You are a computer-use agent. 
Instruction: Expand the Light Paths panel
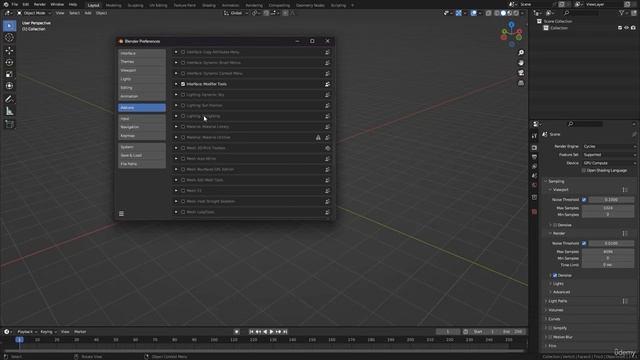click(x=558, y=301)
